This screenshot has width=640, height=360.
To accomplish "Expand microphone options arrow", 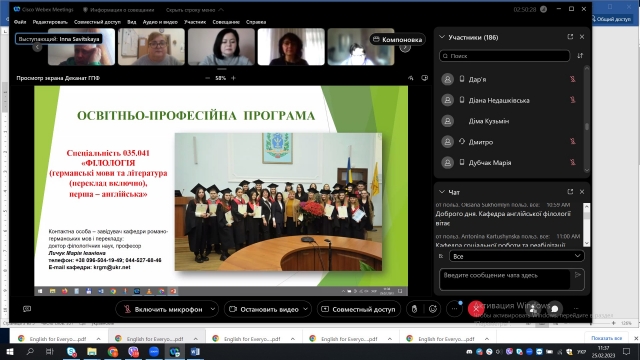I will pos(213,309).
